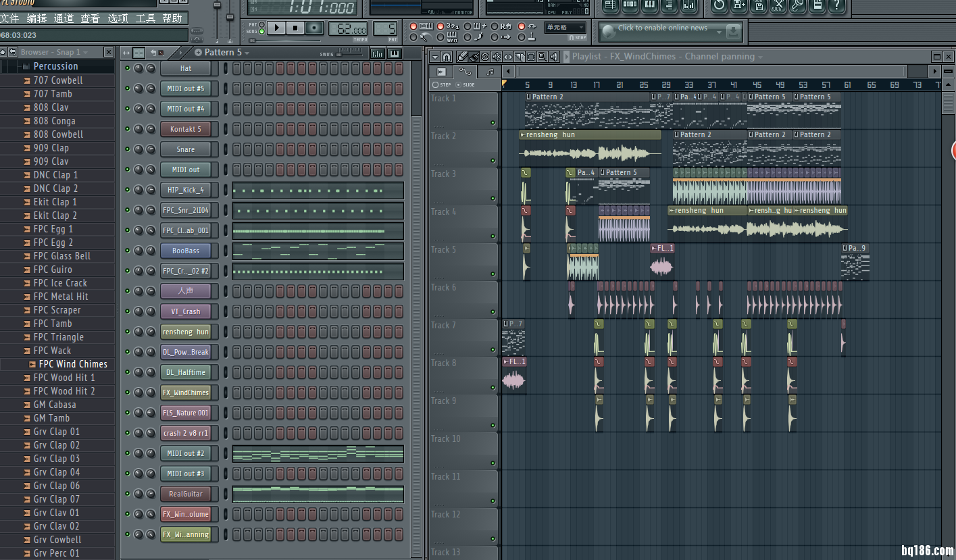Image resolution: width=956 pixels, height=560 pixels.
Task: Click the undo history icon
Action: coord(720,6)
